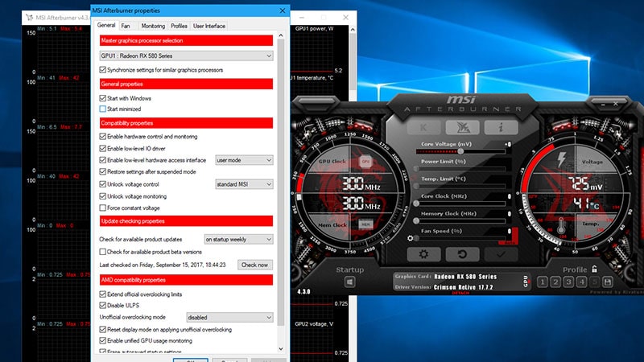
Task: Minimize the Afterburner skin window
Action: pos(602,105)
